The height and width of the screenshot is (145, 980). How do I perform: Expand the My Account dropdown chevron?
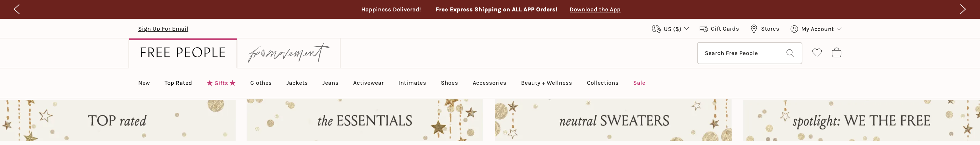839,29
